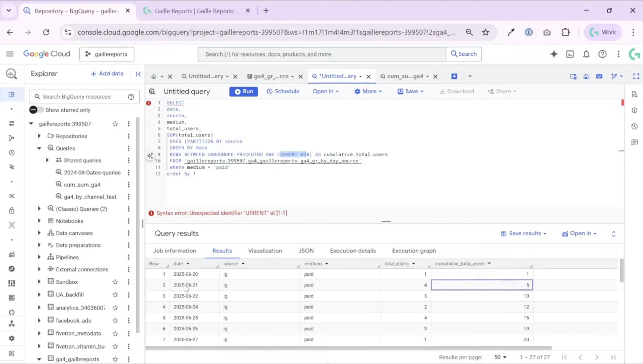Open the Execution graph tab
The image size is (643, 364).
414,251
